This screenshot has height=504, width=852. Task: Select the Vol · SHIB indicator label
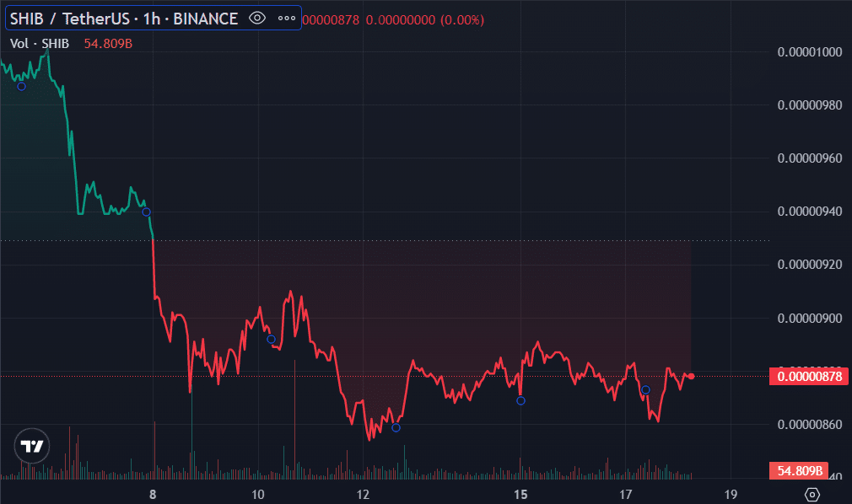coord(40,44)
